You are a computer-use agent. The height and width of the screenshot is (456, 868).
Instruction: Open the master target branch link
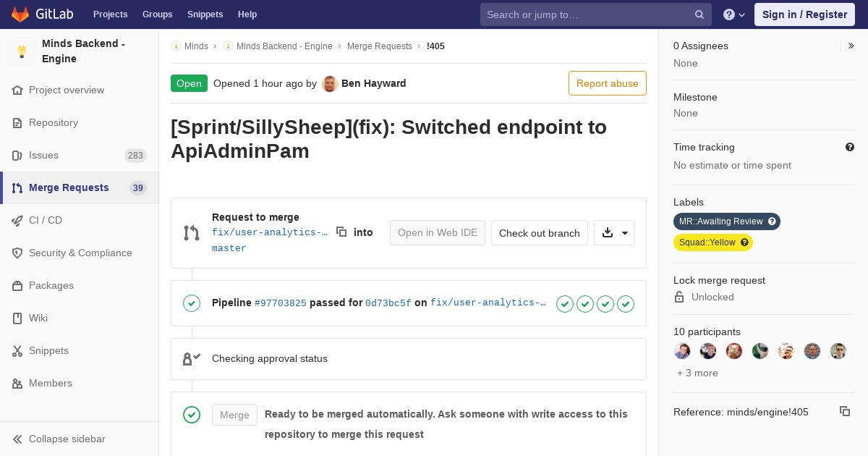[229, 248]
